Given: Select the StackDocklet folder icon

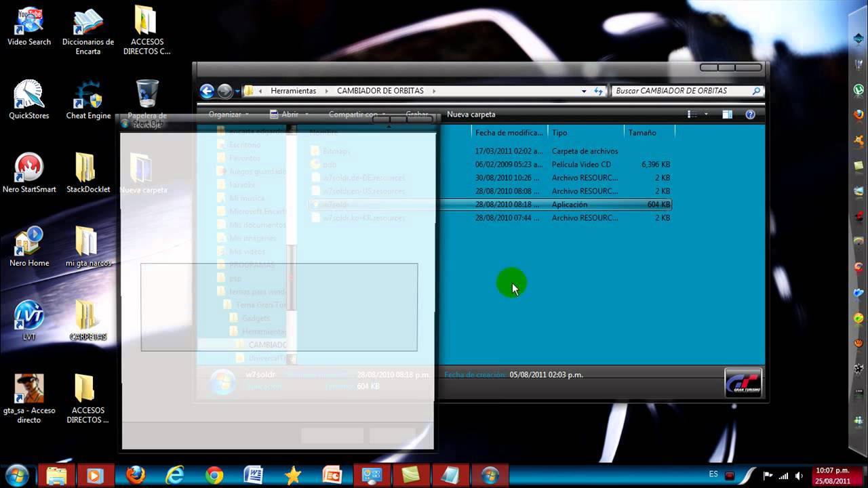Looking at the screenshot, I should coord(88,174).
